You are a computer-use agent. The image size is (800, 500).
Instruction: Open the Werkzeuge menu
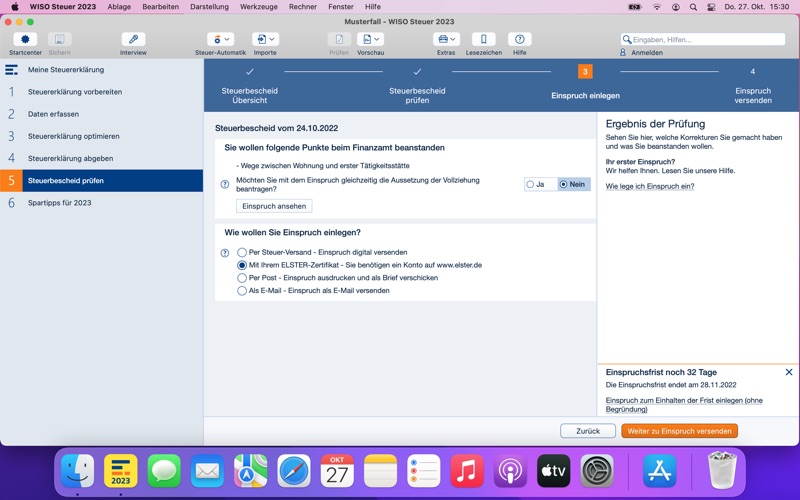259,7
